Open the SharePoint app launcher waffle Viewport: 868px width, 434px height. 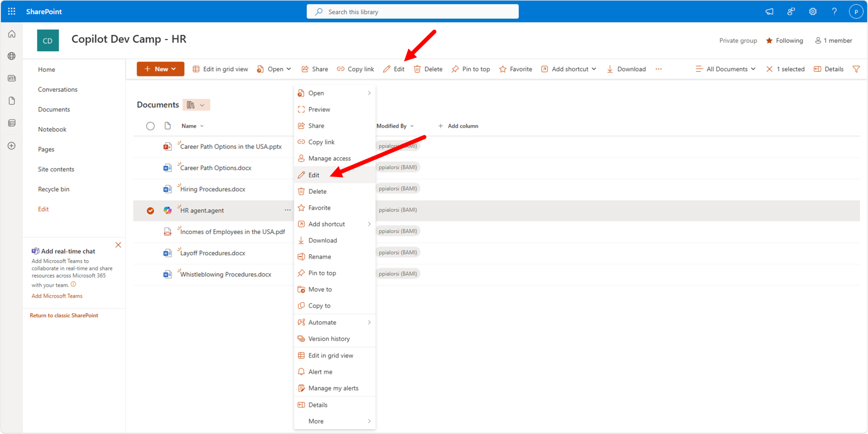pos(11,11)
